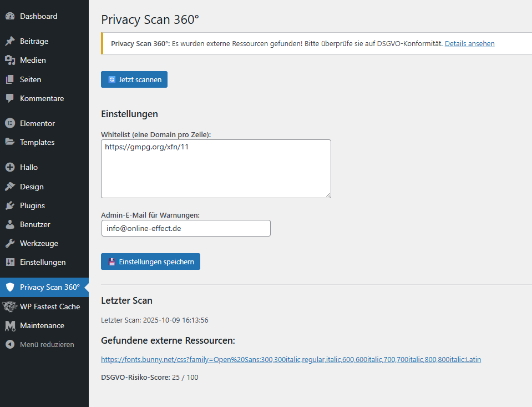532x407 pixels.
Task: Click the Dashboard gauge icon
Action: pos(9,17)
